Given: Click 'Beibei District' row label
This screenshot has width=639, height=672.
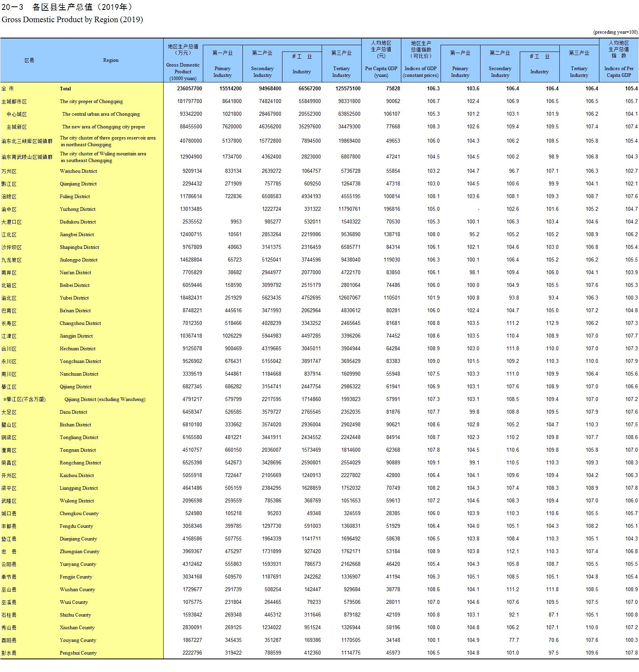Looking at the screenshot, I should 74,285.
